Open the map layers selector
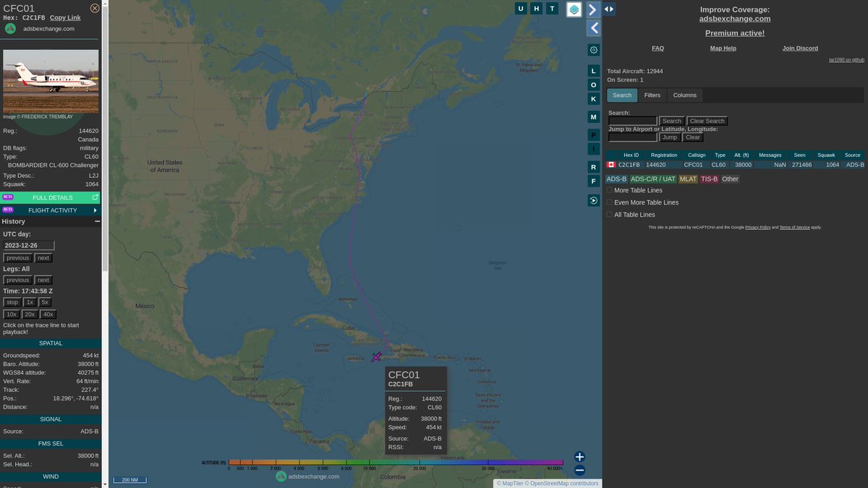 pyautogui.click(x=574, y=9)
